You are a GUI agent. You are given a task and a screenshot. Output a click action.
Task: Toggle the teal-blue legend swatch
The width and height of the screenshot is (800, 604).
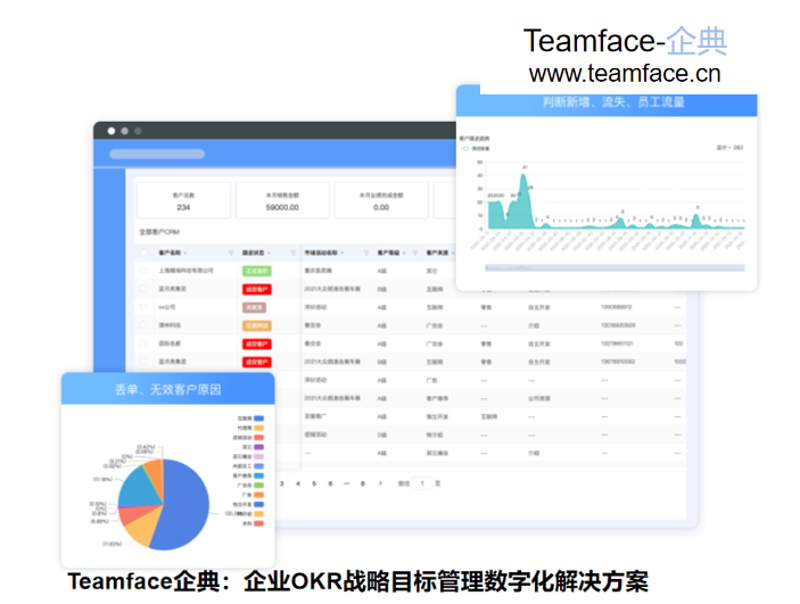tap(259, 475)
